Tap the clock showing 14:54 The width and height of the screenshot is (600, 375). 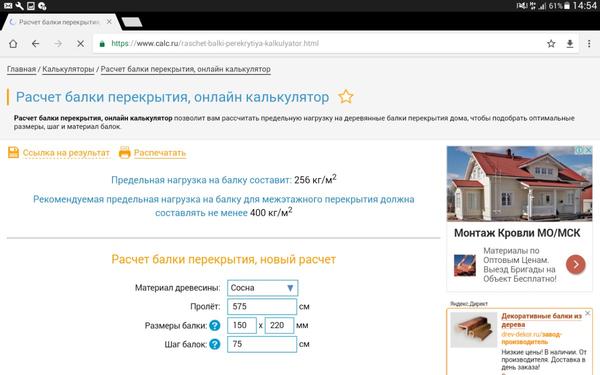[x=585, y=6]
